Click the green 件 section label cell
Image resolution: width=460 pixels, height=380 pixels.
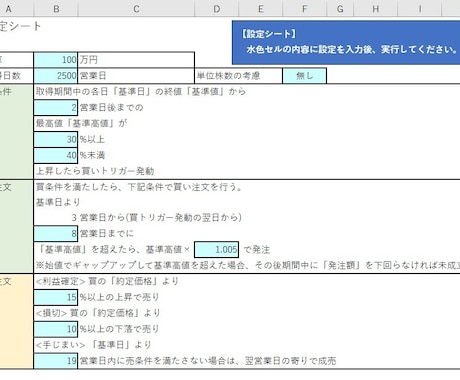tap(17, 131)
